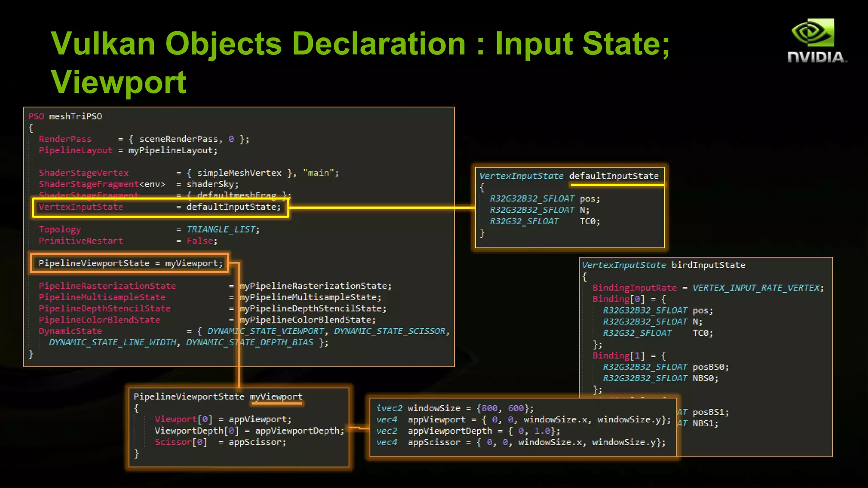
Task: Click 'Binding[1] = {' in birdInputState
Action: point(629,355)
